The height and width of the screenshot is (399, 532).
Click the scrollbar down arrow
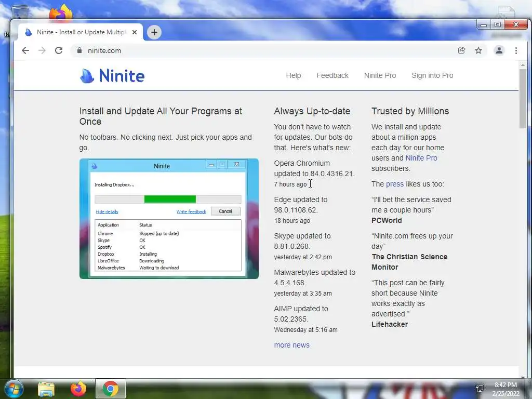point(523,377)
